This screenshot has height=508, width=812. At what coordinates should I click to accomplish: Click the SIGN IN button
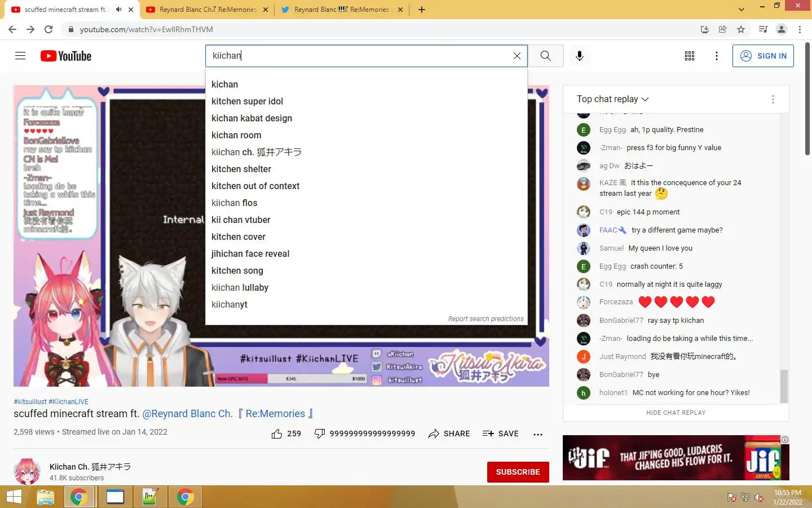(x=763, y=56)
